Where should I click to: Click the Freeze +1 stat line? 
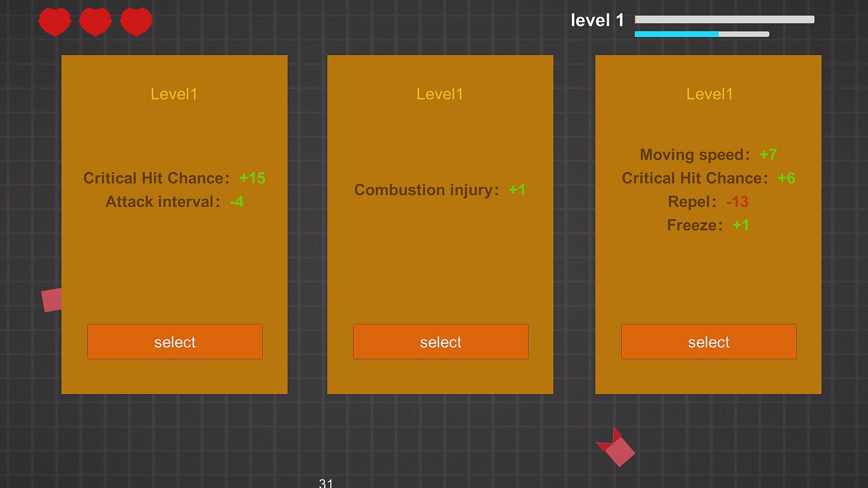708,225
